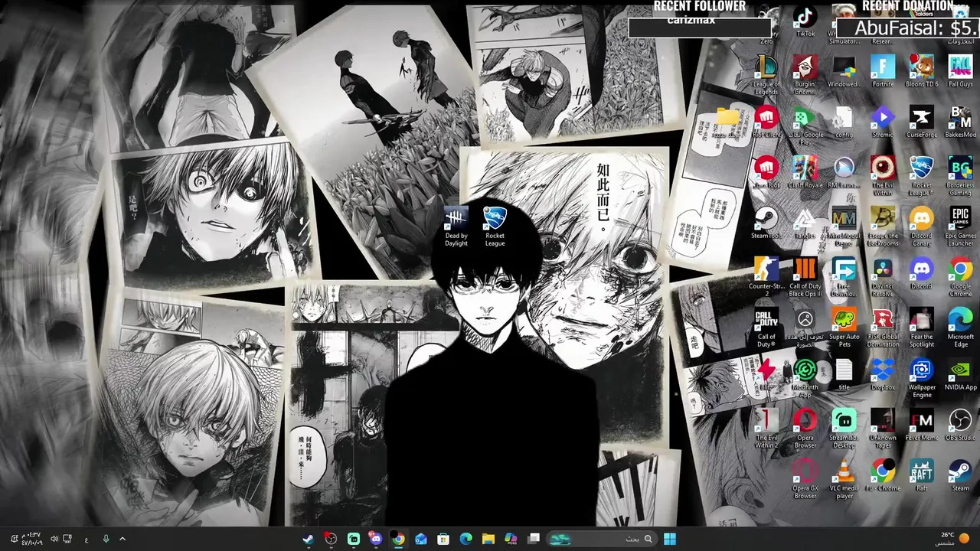Open the volume control in tray
This screenshot has height=551, width=980.
coord(54,539)
